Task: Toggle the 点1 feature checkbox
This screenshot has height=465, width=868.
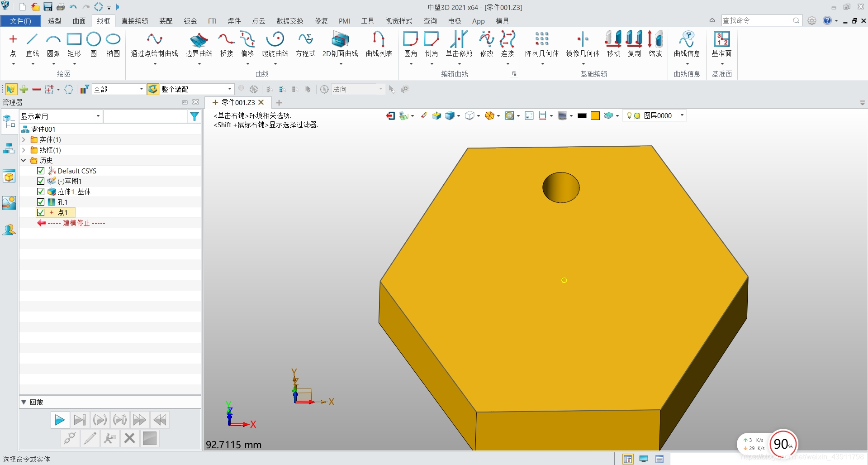Action: coord(41,212)
